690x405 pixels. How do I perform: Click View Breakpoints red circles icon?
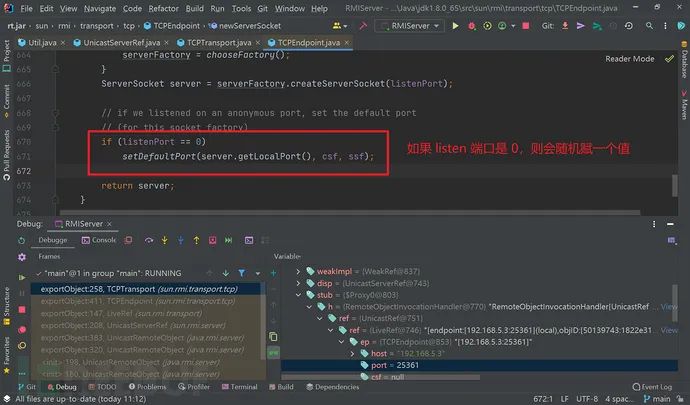22,329
